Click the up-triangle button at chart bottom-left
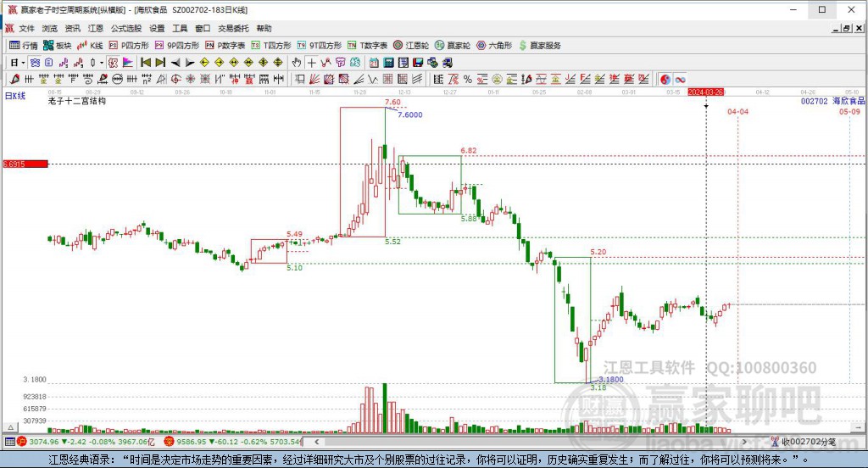 pos(10,427)
